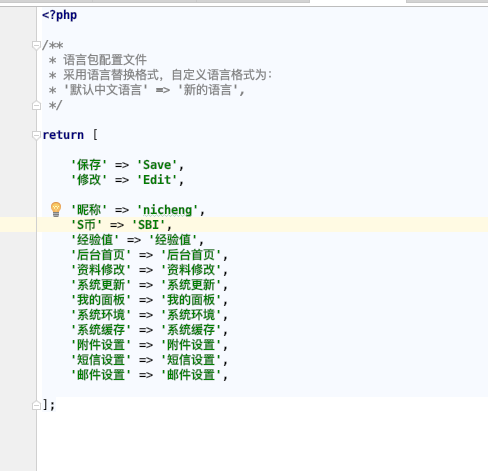Click the comment text '新的语言'
Screen dimensions: 488x471
point(208,90)
